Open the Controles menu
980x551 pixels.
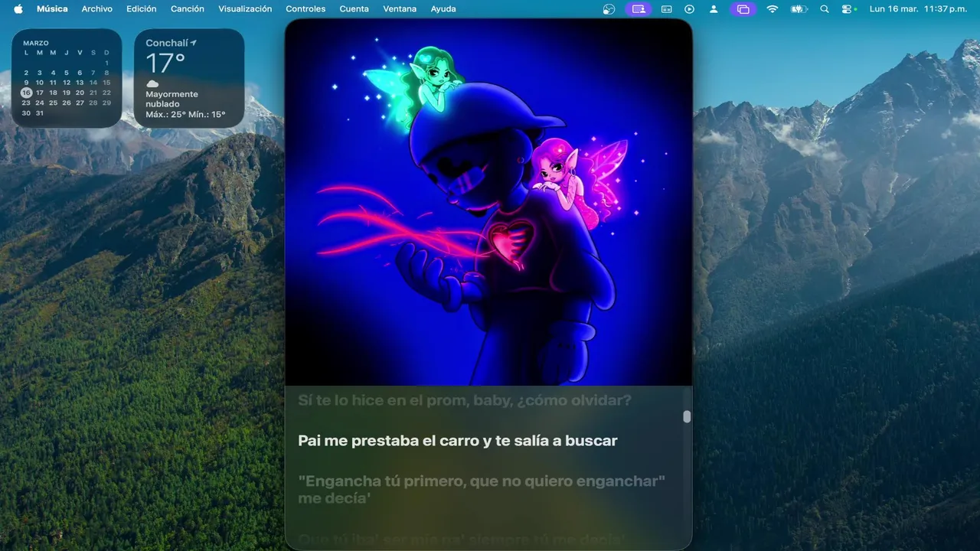pos(305,9)
